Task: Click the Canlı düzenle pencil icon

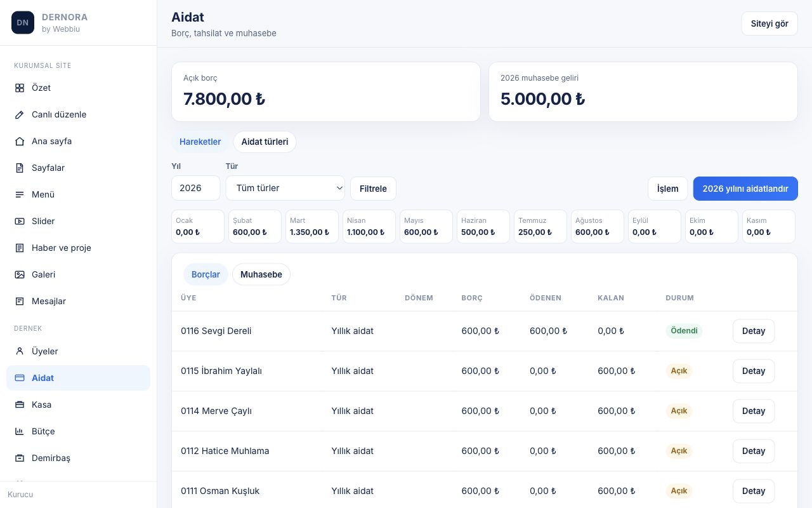Action: pos(20,114)
